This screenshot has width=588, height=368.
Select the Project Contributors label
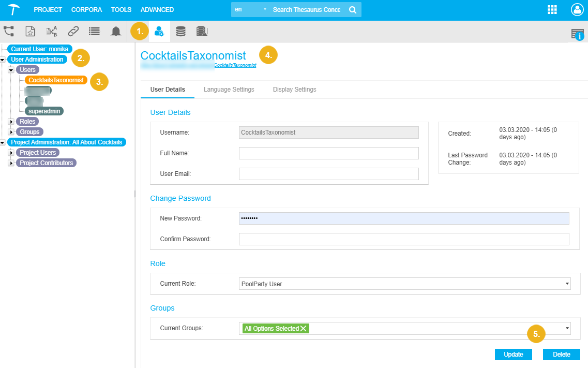click(x=47, y=163)
